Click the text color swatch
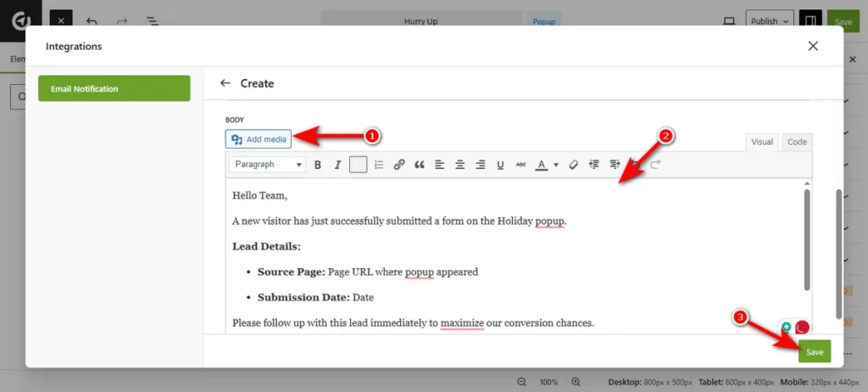 [x=541, y=165]
